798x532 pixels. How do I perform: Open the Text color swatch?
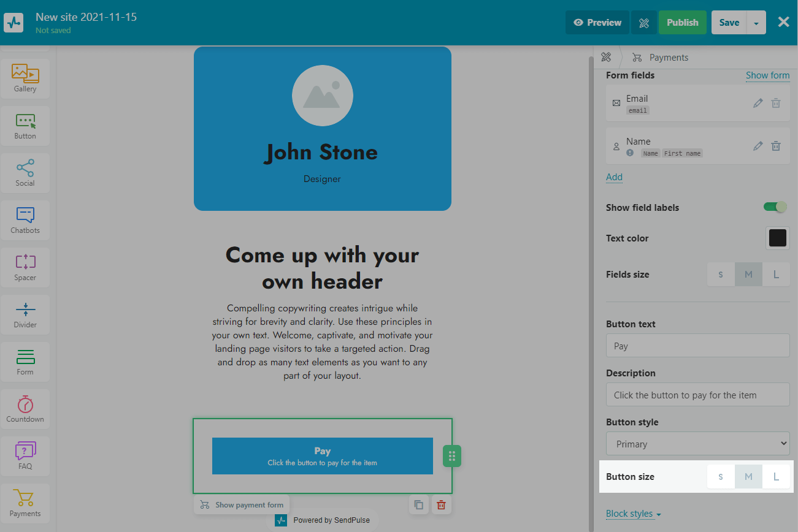point(778,238)
